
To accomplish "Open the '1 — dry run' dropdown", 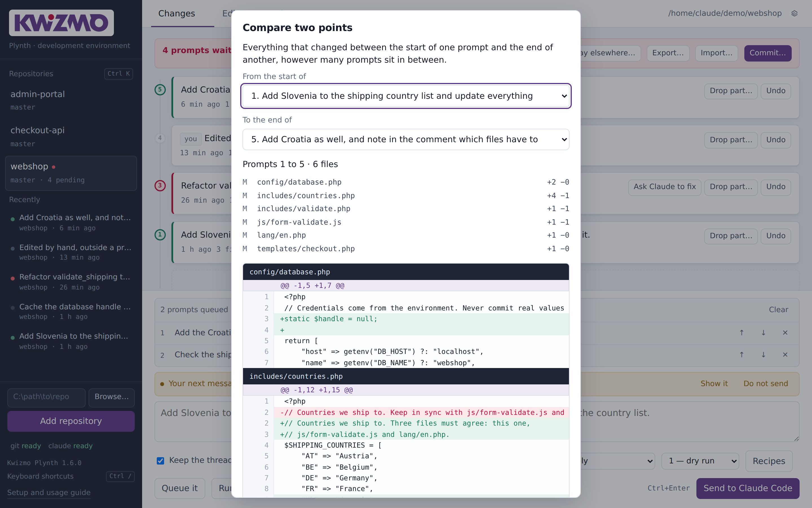I will (x=700, y=461).
